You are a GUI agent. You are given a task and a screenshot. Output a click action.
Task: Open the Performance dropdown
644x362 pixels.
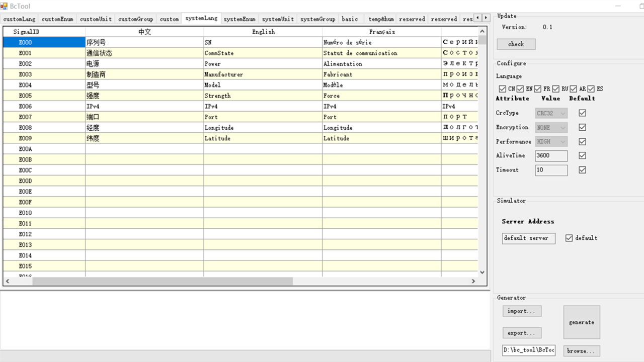tap(551, 142)
